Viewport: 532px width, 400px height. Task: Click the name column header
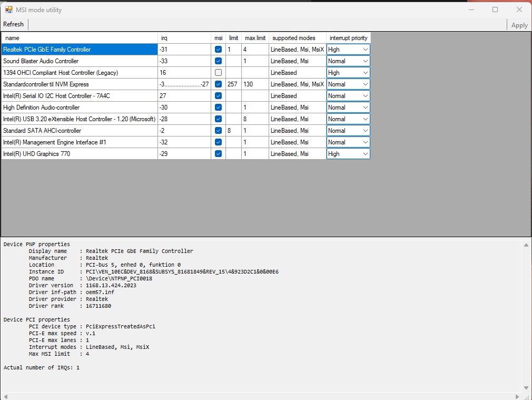pyautogui.click(x=80, y=38)
